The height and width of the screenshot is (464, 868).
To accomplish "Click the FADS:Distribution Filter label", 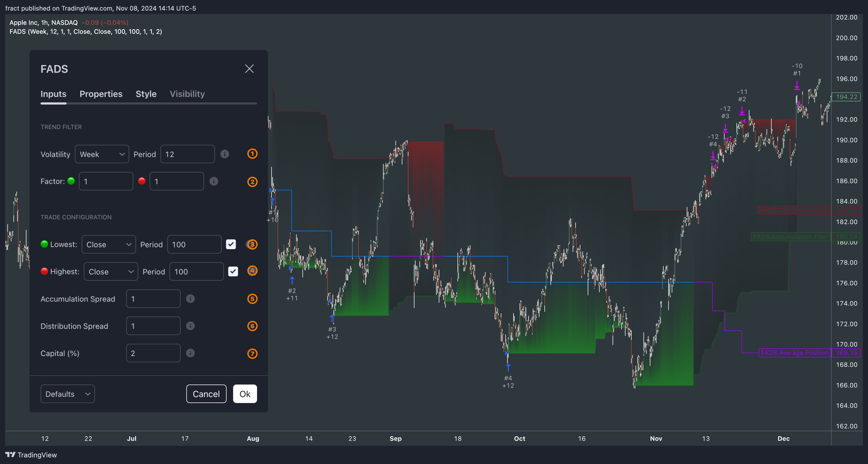I will (x=794, y=210).
